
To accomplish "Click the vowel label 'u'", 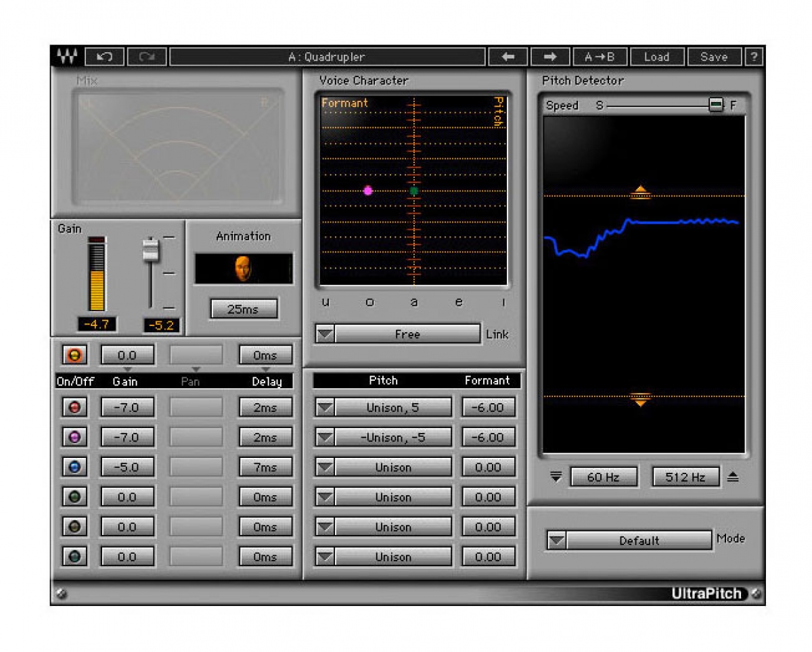I will (x=325, y=302).
